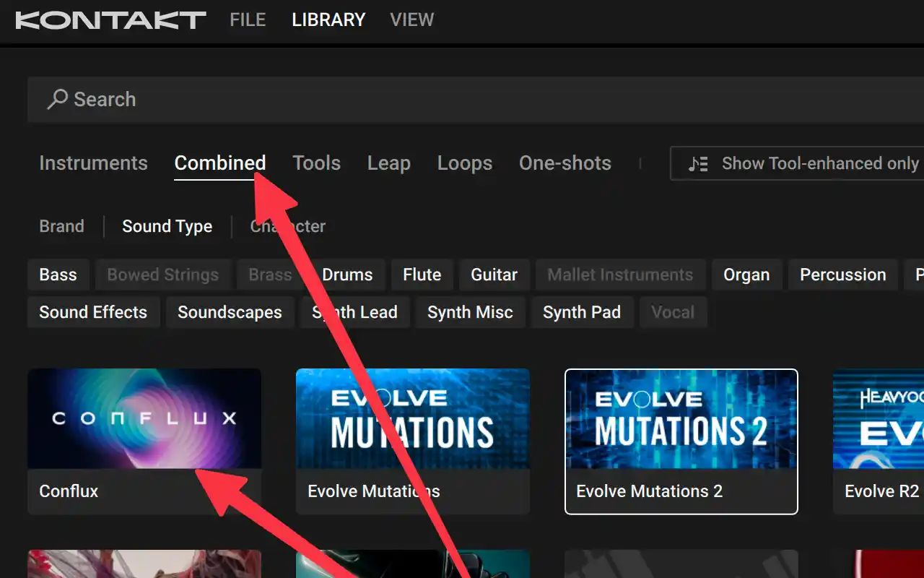The width and height of the screenshot is (924, 578).
Task: Open the Conflux library thumbnail
Action: click(x=144, y=418)
